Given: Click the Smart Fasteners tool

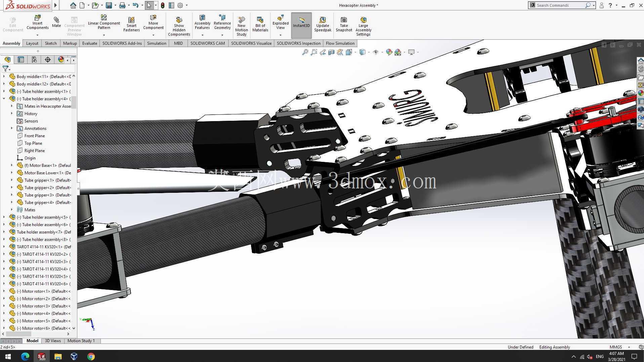Looking at the screenshot, I should click(131, 24).
